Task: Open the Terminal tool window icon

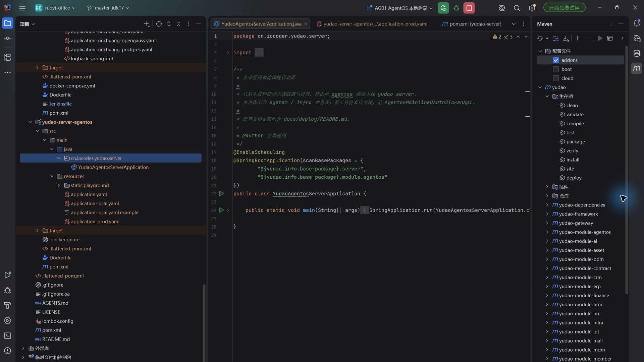Action: pos(7,336)
